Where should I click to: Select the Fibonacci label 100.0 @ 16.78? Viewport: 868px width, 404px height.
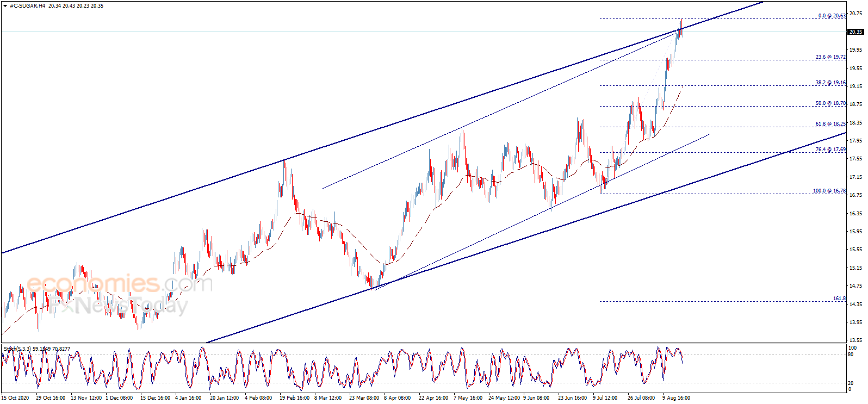pos(829,191)
